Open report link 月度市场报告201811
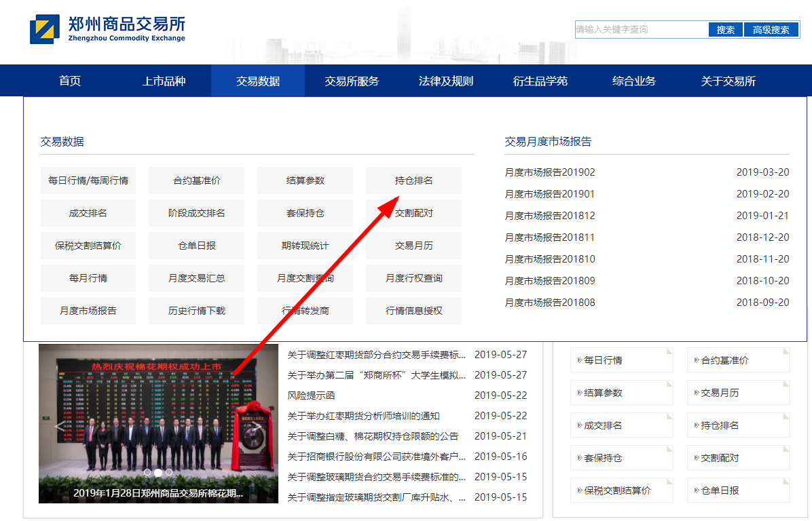Screen dimensions: 812x521 click(x=550, y=237)
